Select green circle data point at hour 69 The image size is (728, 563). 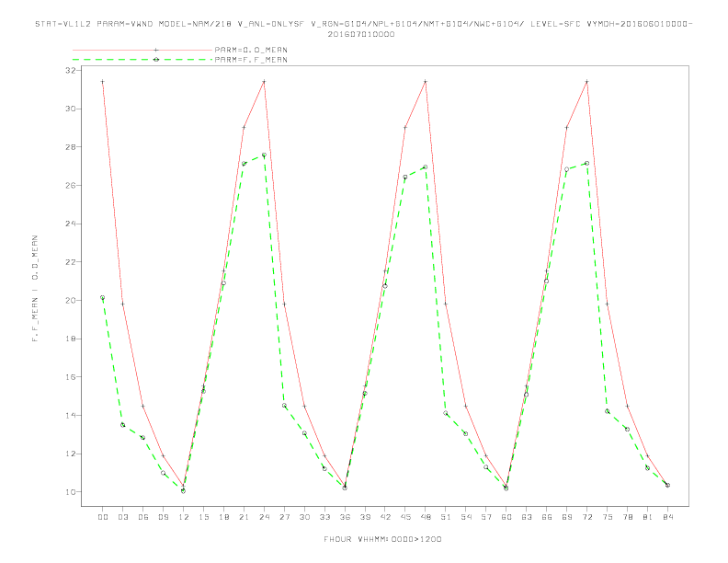pos(567,169)
